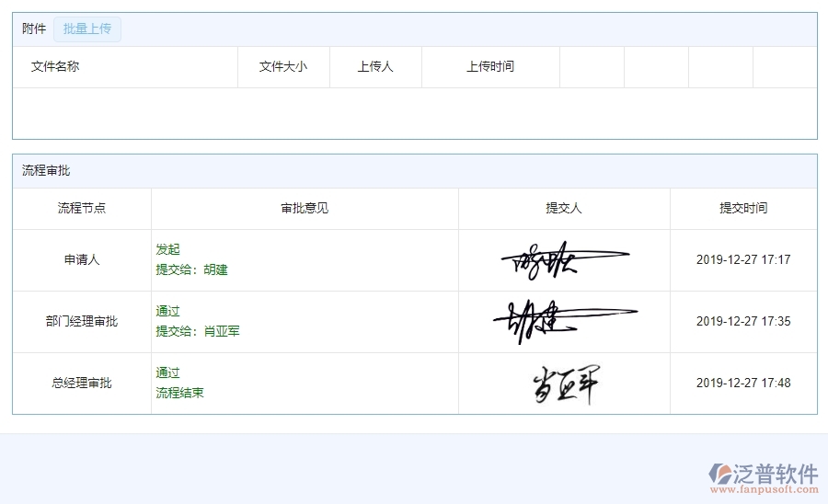Click the 文件大小 column header
This screenshot has width=828, height=504.
coord(283,67)
